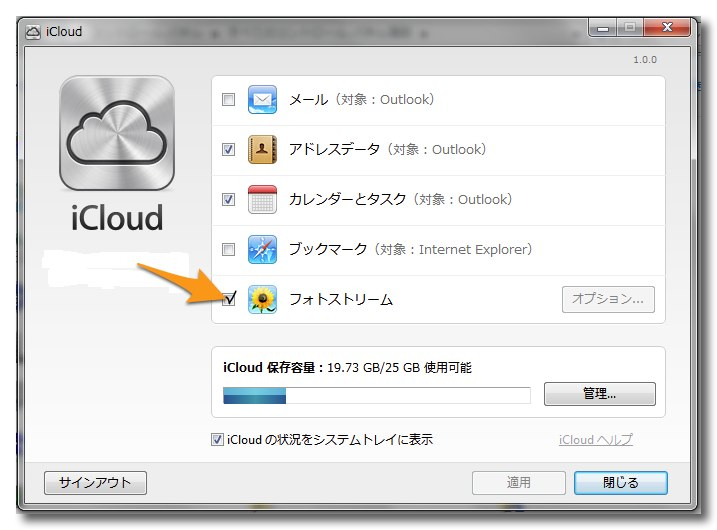This screenshot has height=530, width=717.
Task: Click the Safari compass bookmarks icon
Action: [x=262, y=249]
